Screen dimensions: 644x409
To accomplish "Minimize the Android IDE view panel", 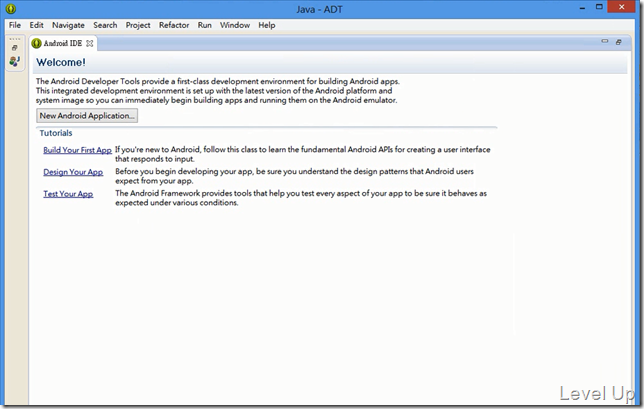I will 605,41.
